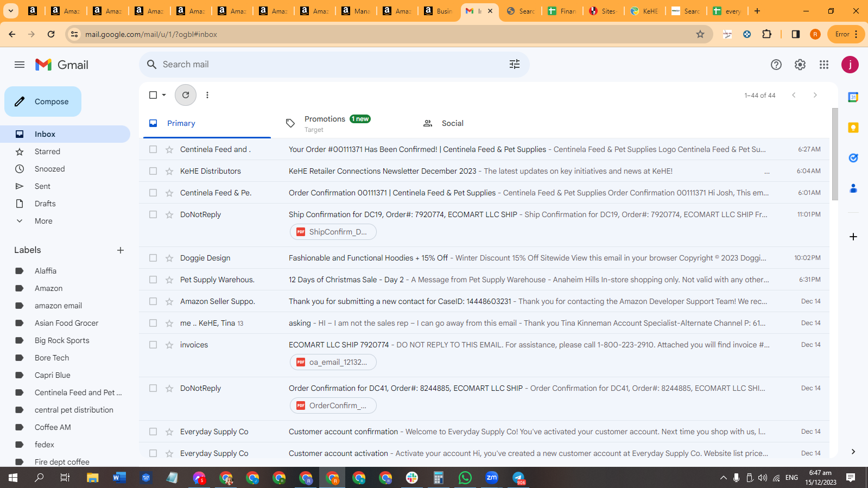868x488 pixels.
Task: Go to the newer messages page arrow
Action: 794,95
